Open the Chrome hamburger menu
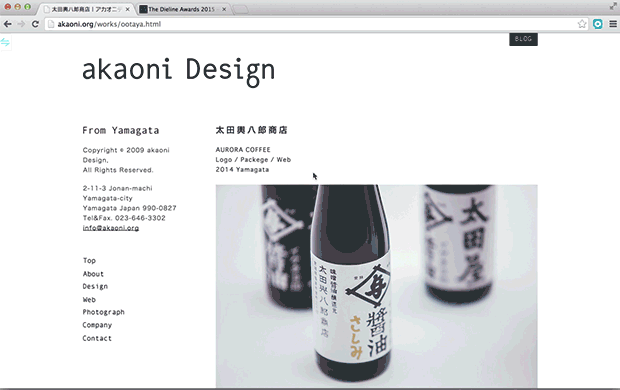This screenshot has height=390, width=620. click(613, 24)
